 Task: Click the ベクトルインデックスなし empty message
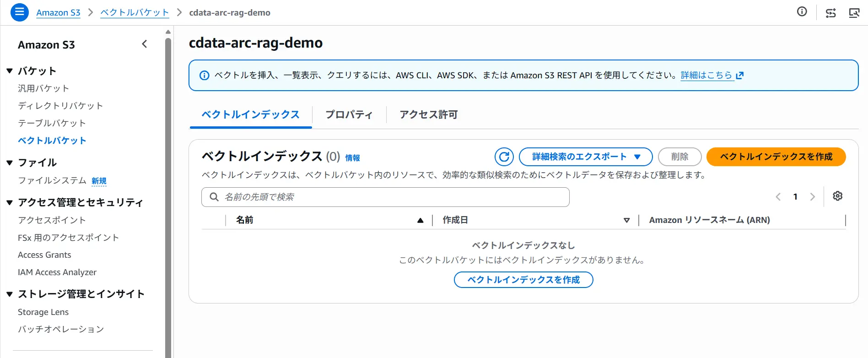click(523, 245)
